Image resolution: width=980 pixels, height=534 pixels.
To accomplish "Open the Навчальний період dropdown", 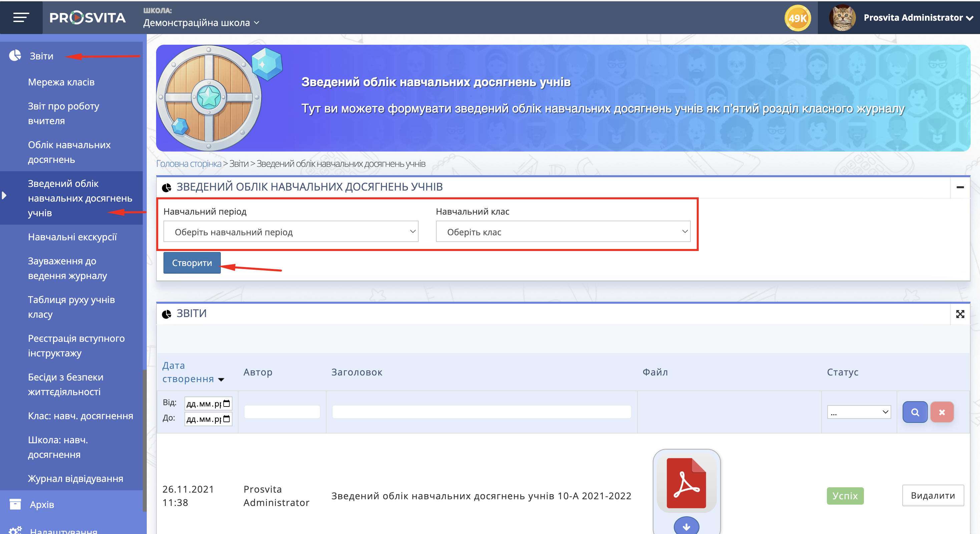I will (x=291, y=232).
